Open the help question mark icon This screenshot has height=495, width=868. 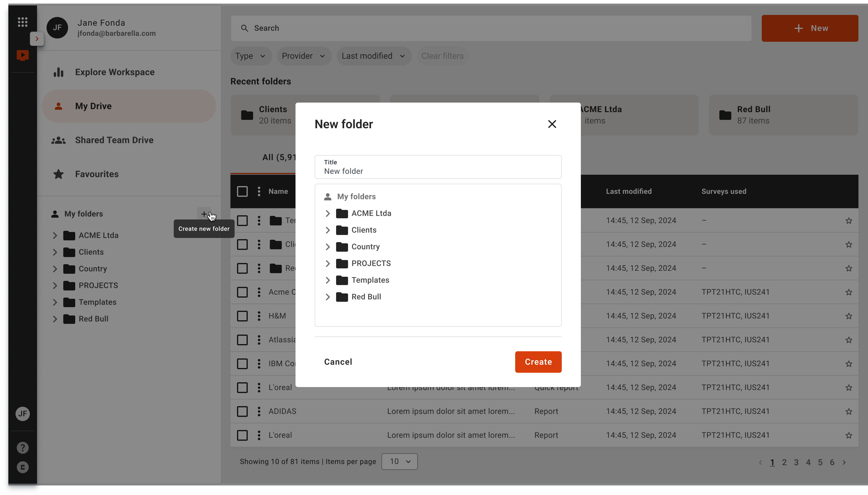[22, 448]
